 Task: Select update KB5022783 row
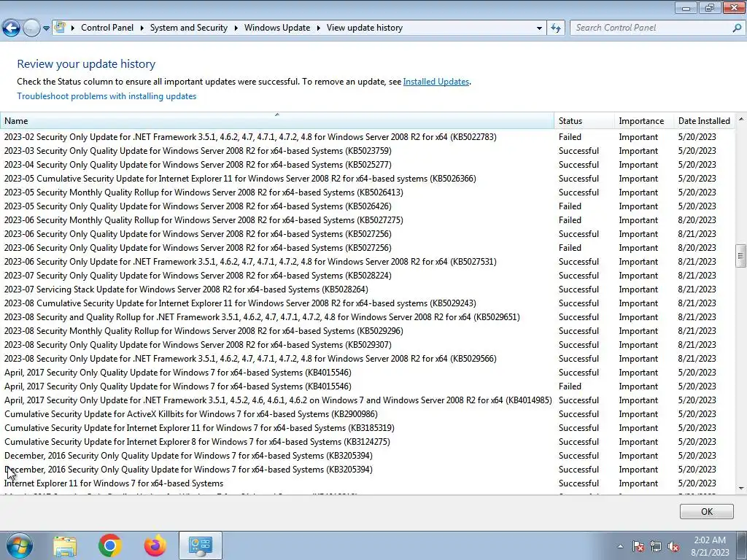368,137
